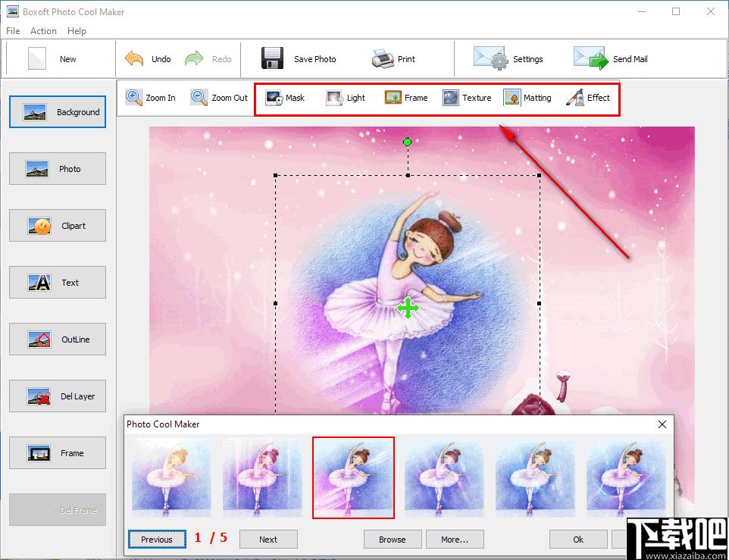Insert Clipart from the sidebar
This screenshot has height=560, width=729.
pos(58,225)
